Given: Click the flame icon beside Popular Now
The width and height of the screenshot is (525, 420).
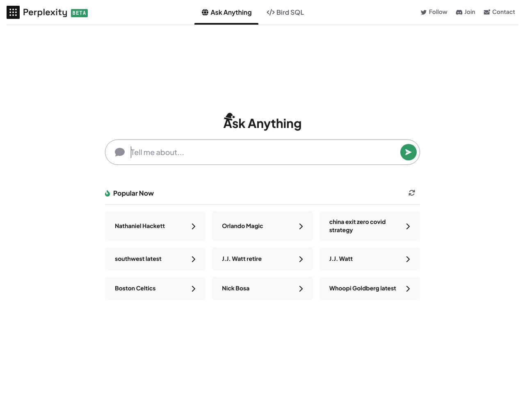Looking at the screenshot, I should tap(107, 193).
